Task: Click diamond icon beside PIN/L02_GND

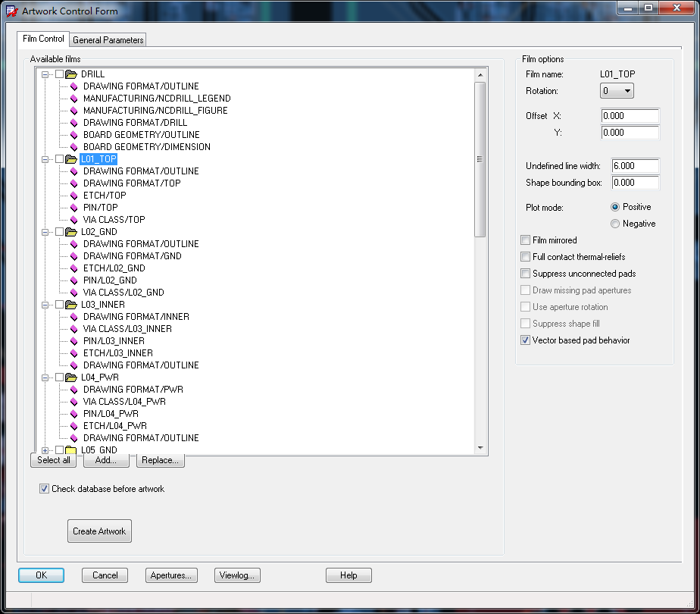Action: (x=74, y=280)
